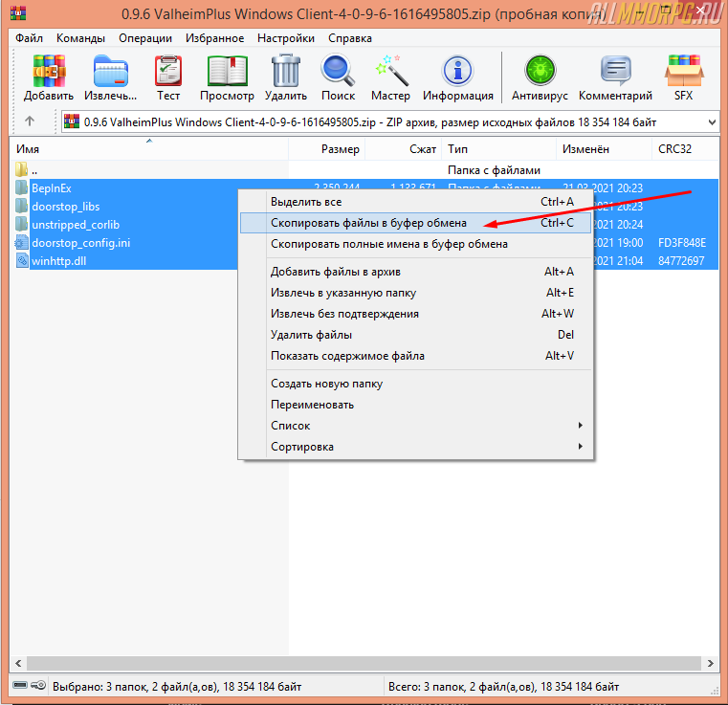Open the Команды menu
This screenshot has height=705, width=728.
tap(80, 38)
